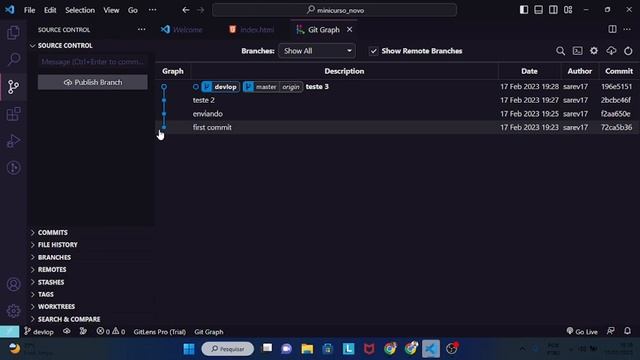
Task: Open remote window indicator in status bar
Action: pyautogui.click(x=9, y=331)
